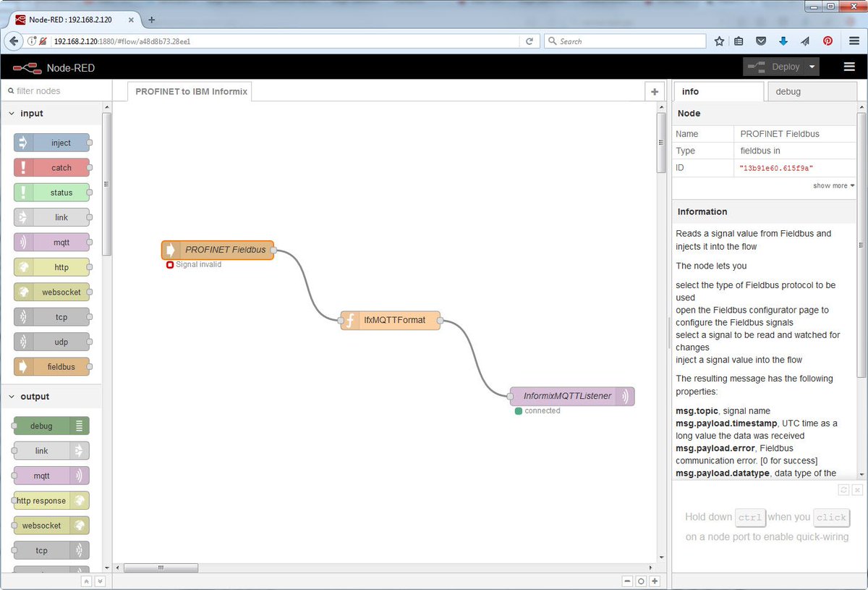The width and height of the screenshot is (868, 590).
Task: Zoom in the flow canvas
Action: [655, 581]
